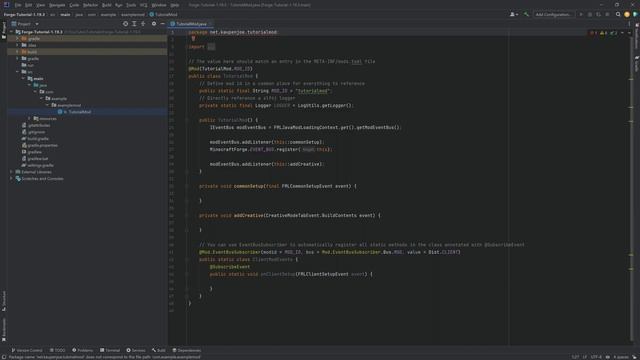Screen dimensions: 640x360
Task: Build project with the hammer icon
Action: 526,14
